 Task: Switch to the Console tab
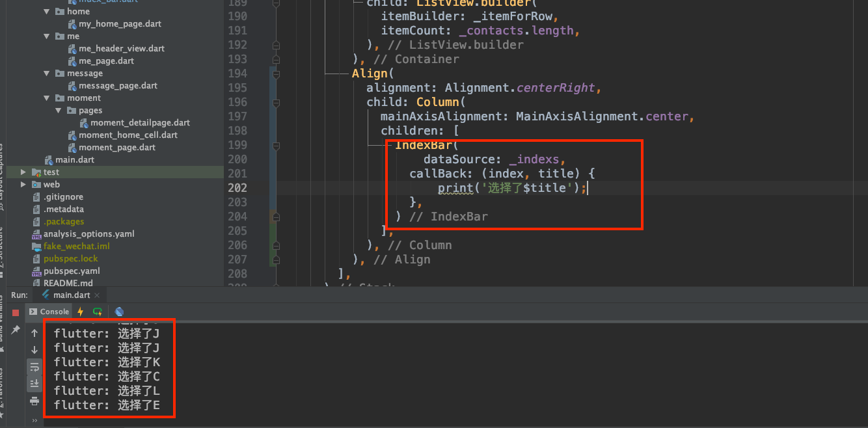tap(49, 312)
